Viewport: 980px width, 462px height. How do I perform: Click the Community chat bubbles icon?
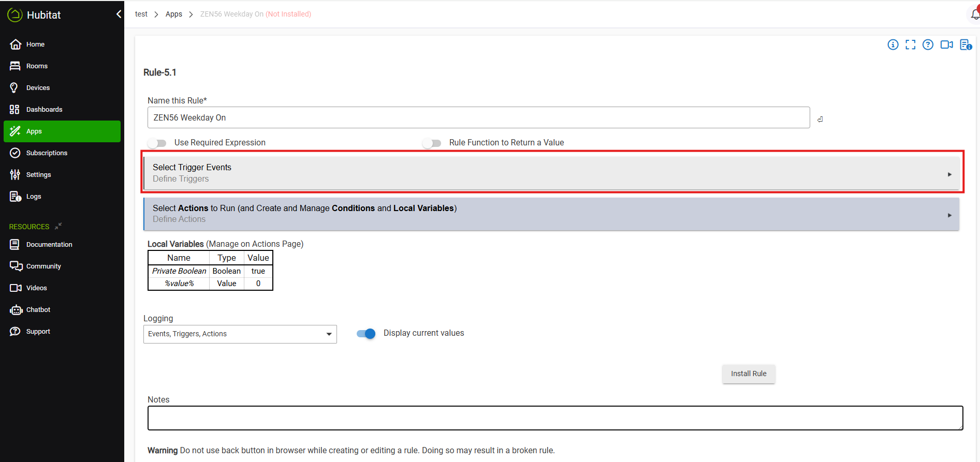click(16, 266)
